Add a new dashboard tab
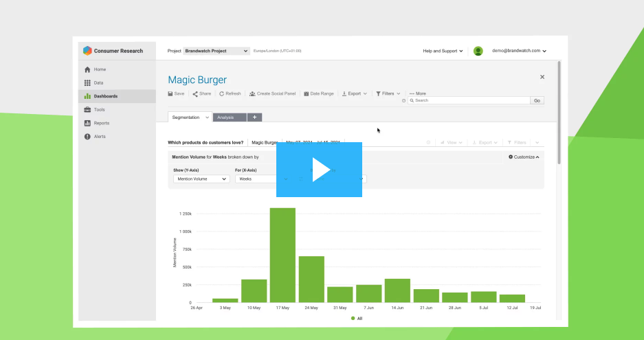The width and height of the screenshot is (644, 340). [x=254, y=117]
